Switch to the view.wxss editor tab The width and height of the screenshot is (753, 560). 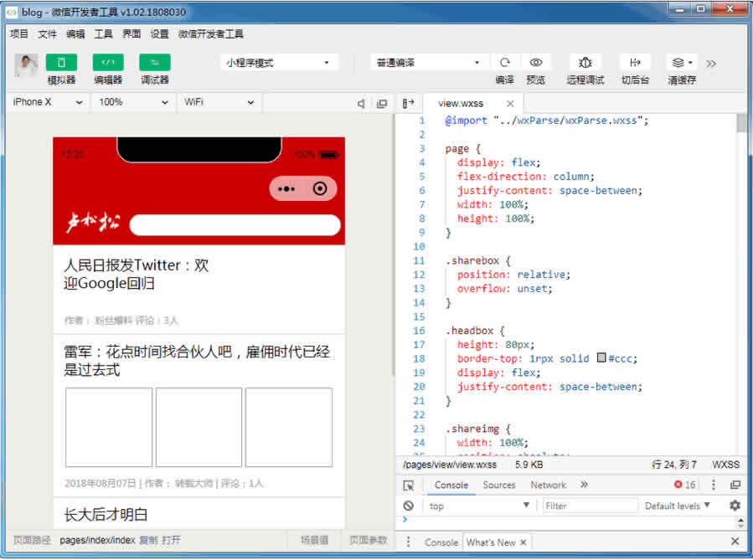pyautogui.click(x=461, y=103)
